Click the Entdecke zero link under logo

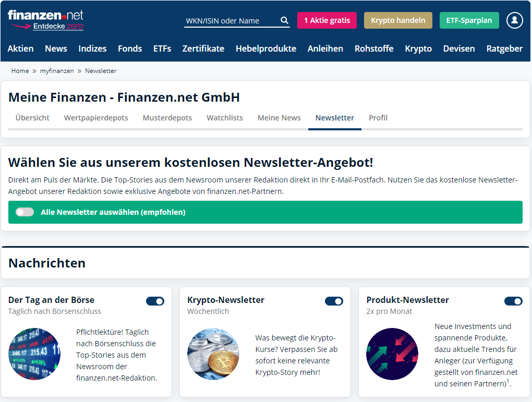[x=58, y=27]
